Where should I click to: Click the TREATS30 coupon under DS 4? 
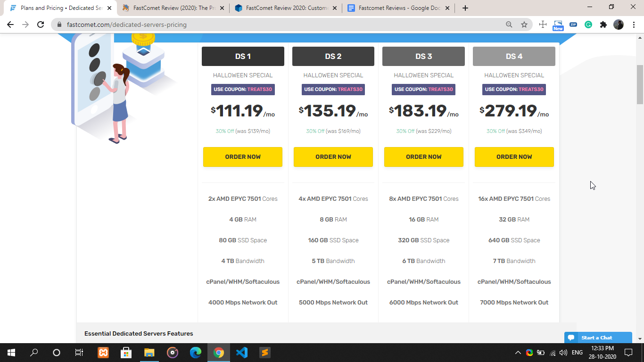tap(514, 89)
